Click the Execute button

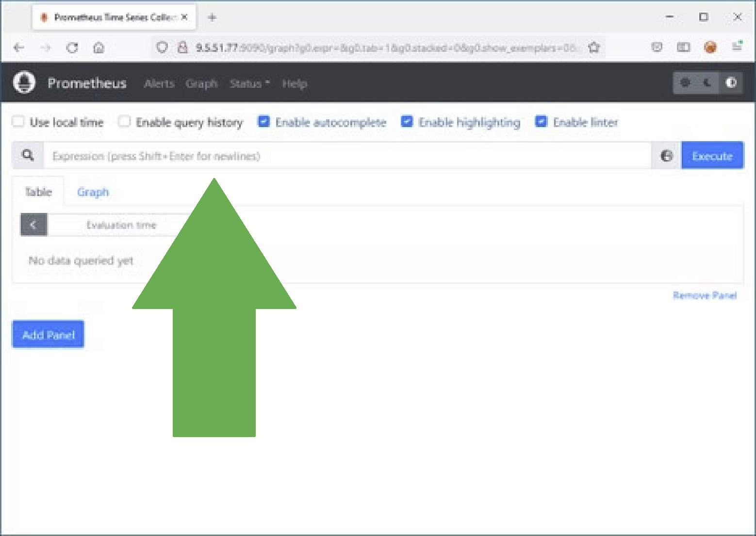[x=712, y=156]
